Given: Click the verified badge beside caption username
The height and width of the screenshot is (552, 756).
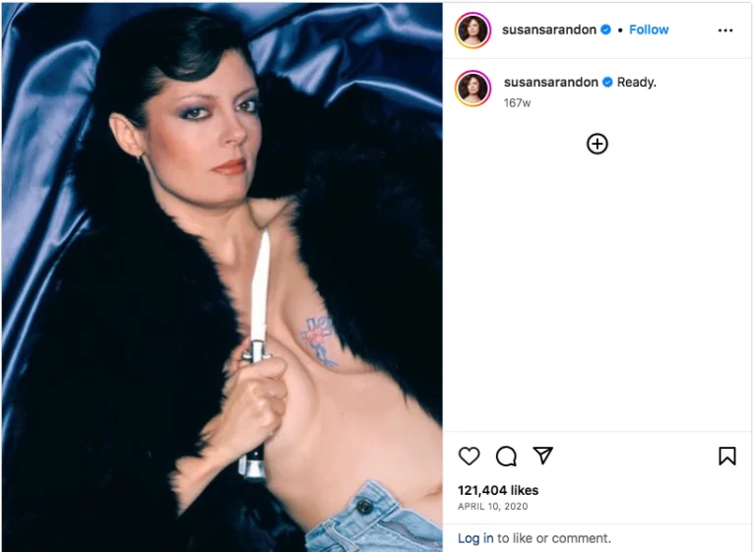Looking at the screenshot, I should (607, 83).
